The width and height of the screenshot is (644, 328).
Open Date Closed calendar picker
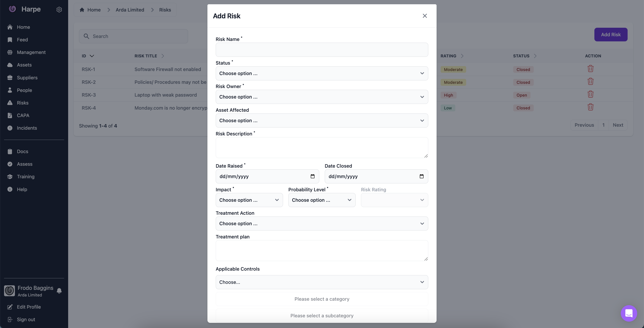click(x=421, y=176)
